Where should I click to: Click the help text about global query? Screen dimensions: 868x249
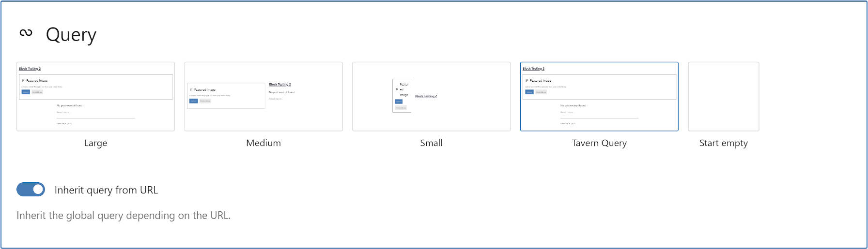pyautogui.click(x=124, y=216)
